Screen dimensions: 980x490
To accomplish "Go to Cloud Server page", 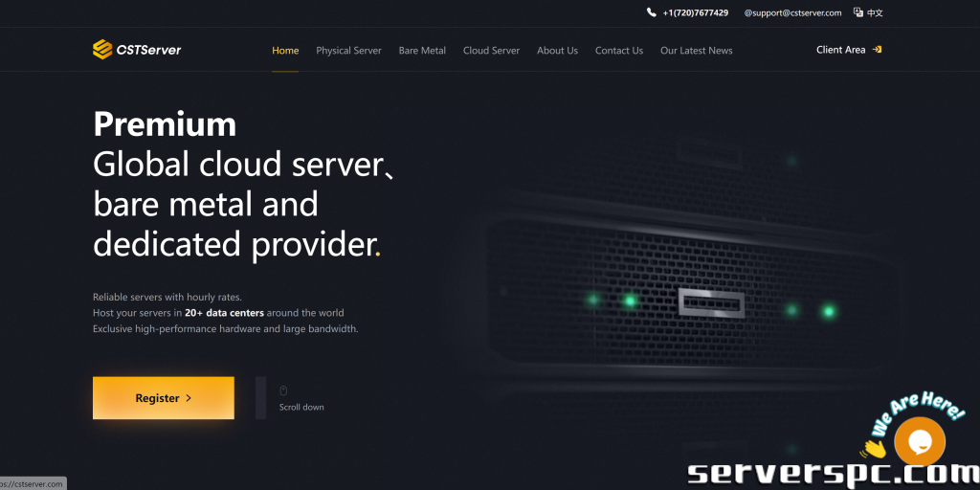I will tap(491, 51).
